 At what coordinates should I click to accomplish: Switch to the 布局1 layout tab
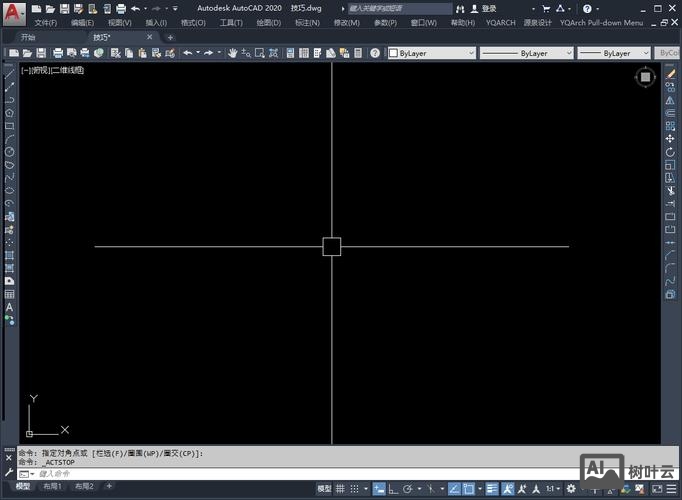(52, 486)
